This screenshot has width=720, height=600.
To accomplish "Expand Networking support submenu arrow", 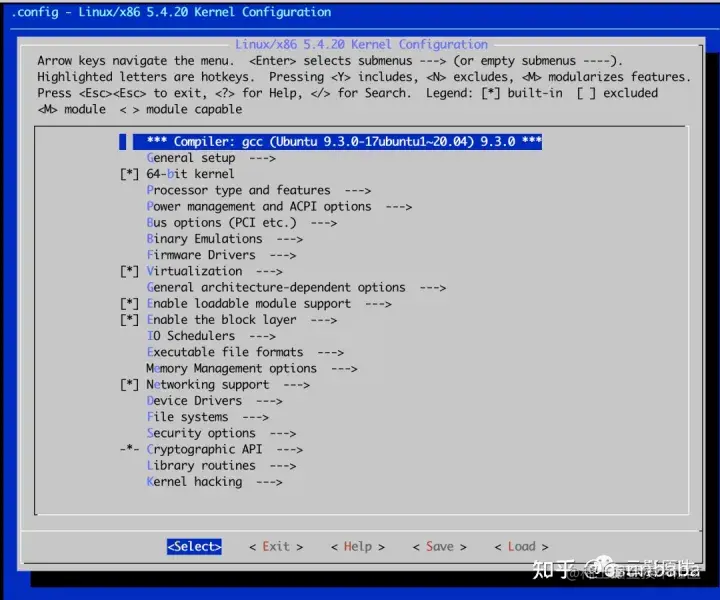I will tap(297, 385).
